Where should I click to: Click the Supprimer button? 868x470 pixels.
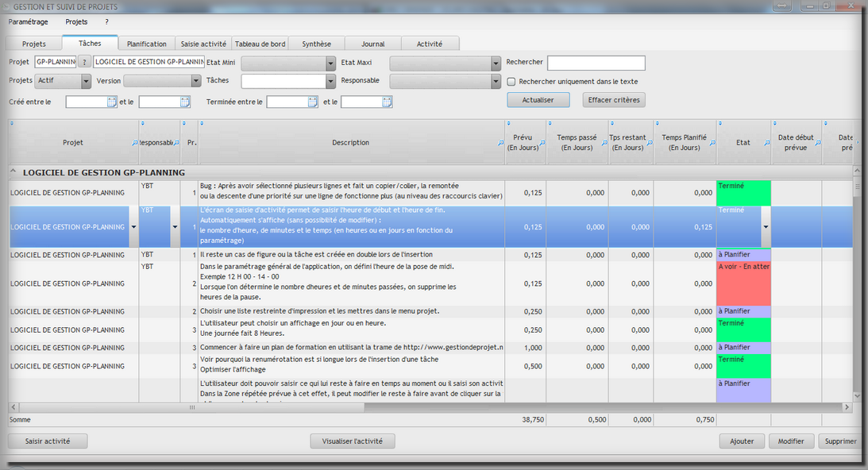840,441
